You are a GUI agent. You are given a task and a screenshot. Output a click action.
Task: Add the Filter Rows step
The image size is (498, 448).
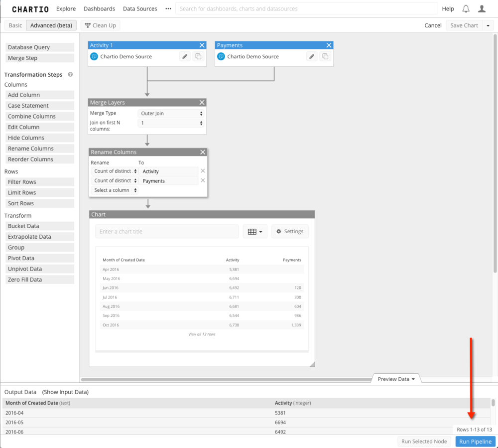click(x=40, y=182)
